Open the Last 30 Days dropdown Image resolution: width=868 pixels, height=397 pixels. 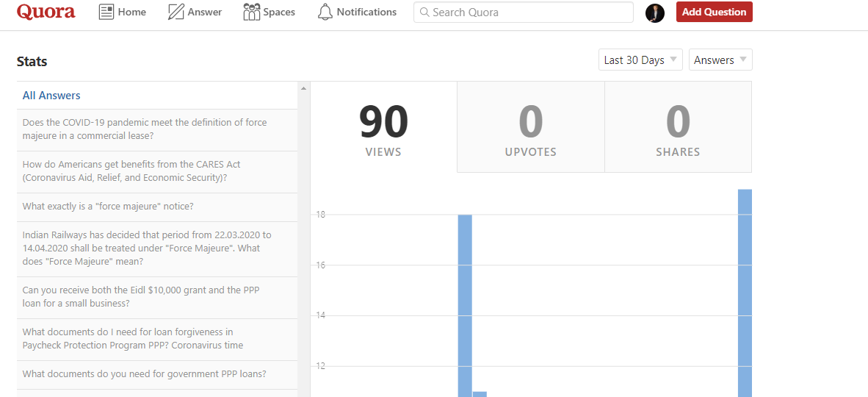(640, 60)
